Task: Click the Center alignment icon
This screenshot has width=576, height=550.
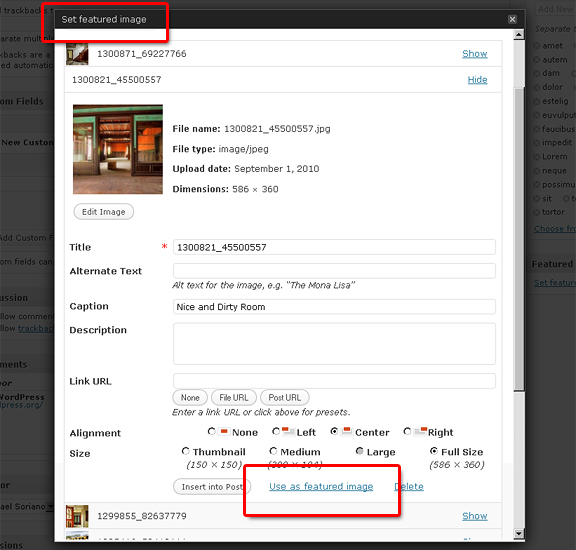Action: 347,431
